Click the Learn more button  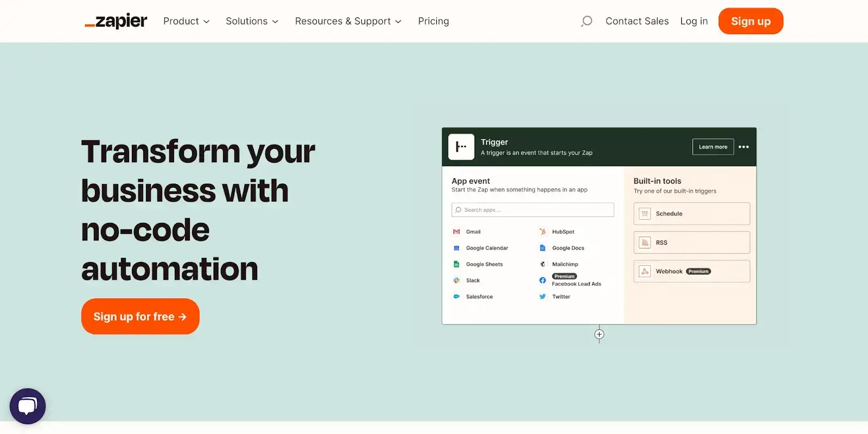click(x=713, y=147)
